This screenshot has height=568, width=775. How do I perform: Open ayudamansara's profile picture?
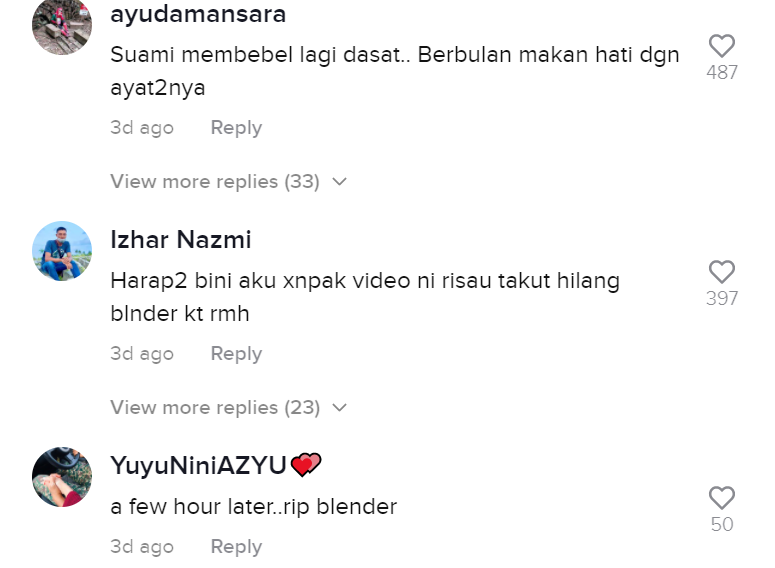[x=62, y=25]
